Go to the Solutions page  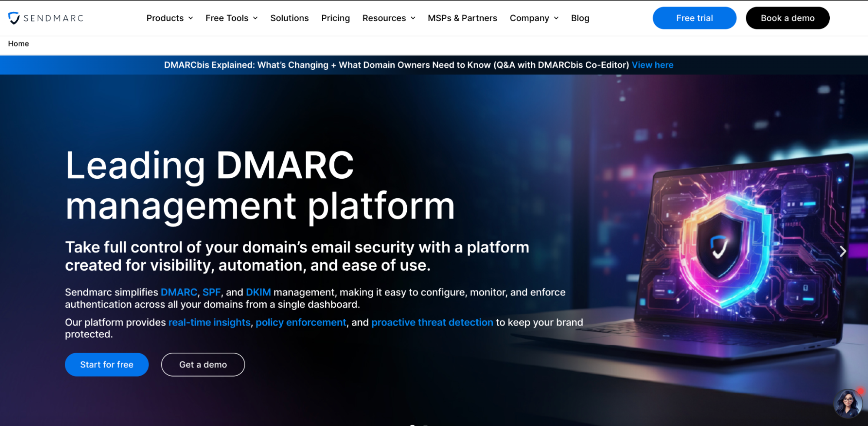click(289, 18)
